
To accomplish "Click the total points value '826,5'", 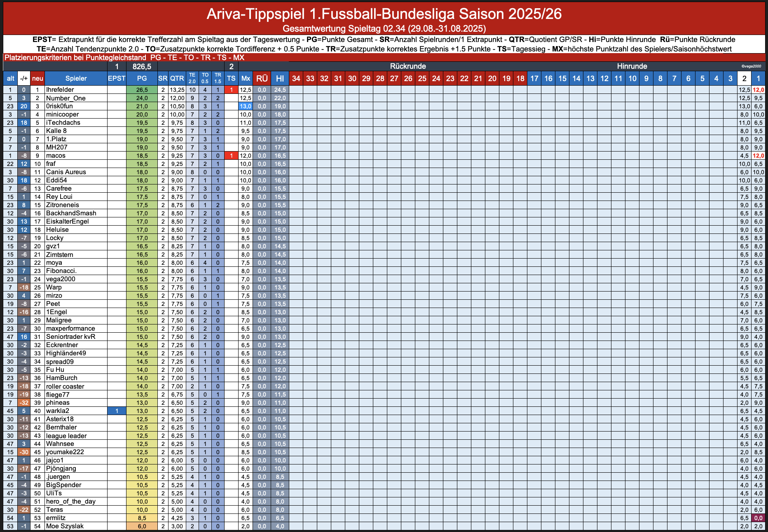I will (x=142, y=66).
